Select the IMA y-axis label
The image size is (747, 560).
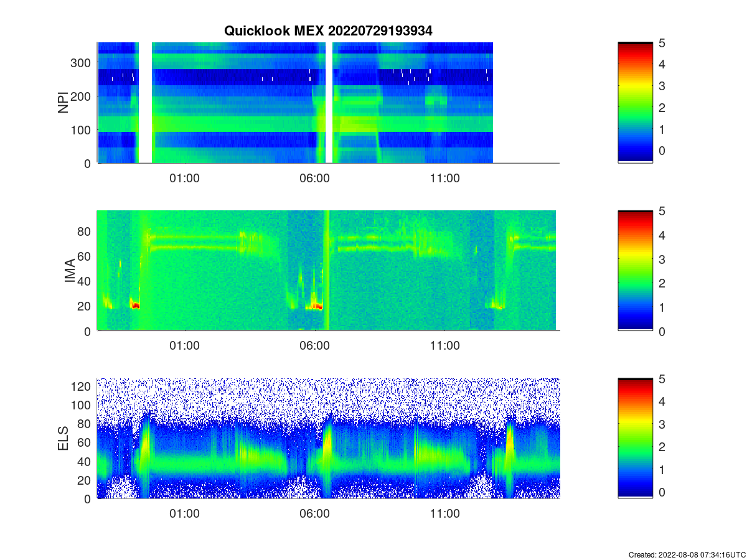pos(70,271)
